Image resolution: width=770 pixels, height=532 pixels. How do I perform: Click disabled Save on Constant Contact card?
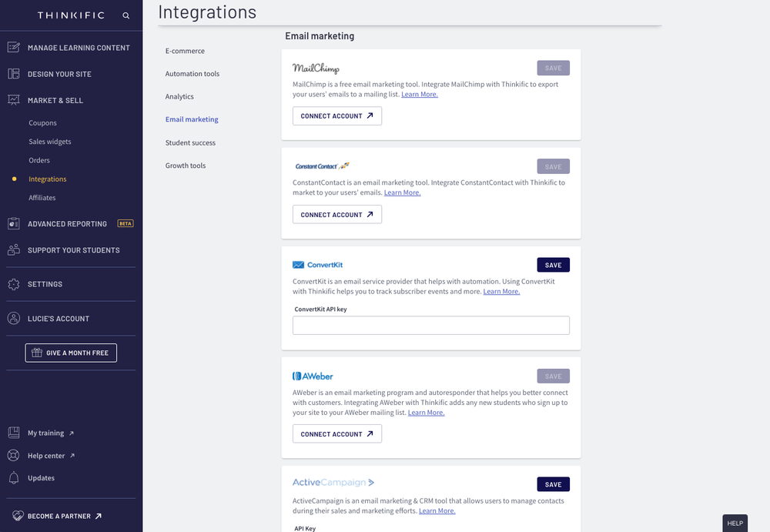click(554, 166)
